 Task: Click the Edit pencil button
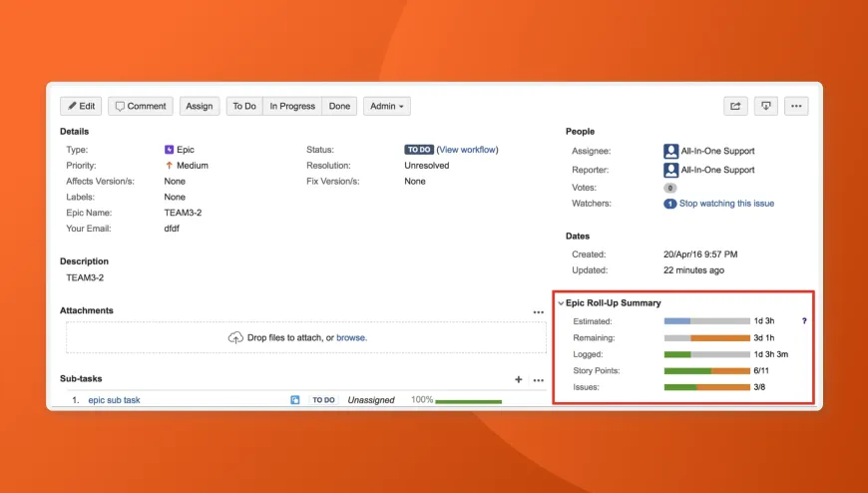[81, 106]
